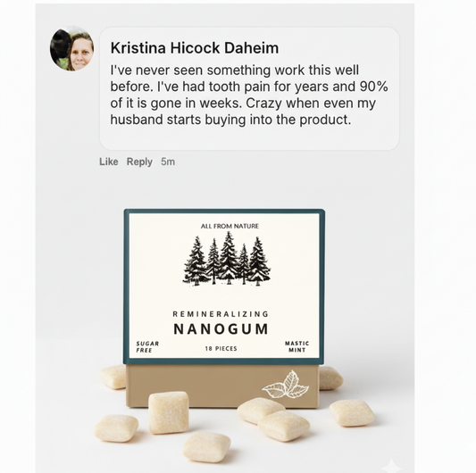The image size is (476, 473).
Task: Click the REMINERALIZING text on box
Action: [221, 314]
